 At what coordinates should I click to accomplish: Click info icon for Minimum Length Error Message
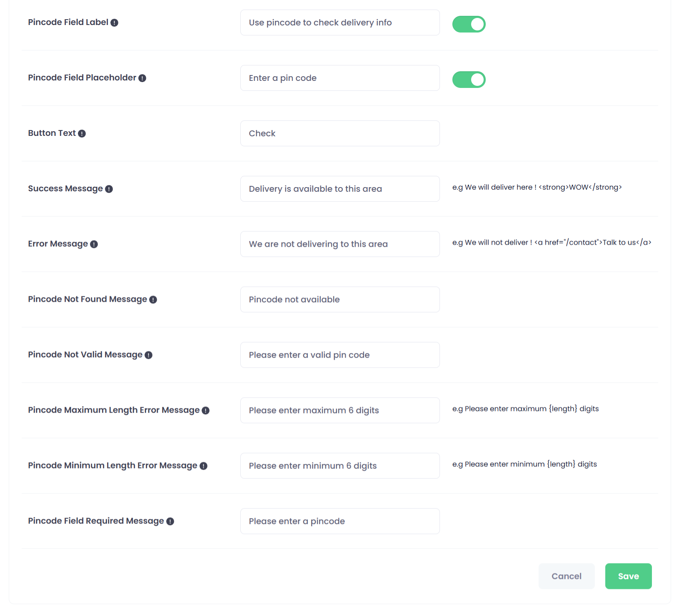(x=204, y=466)
